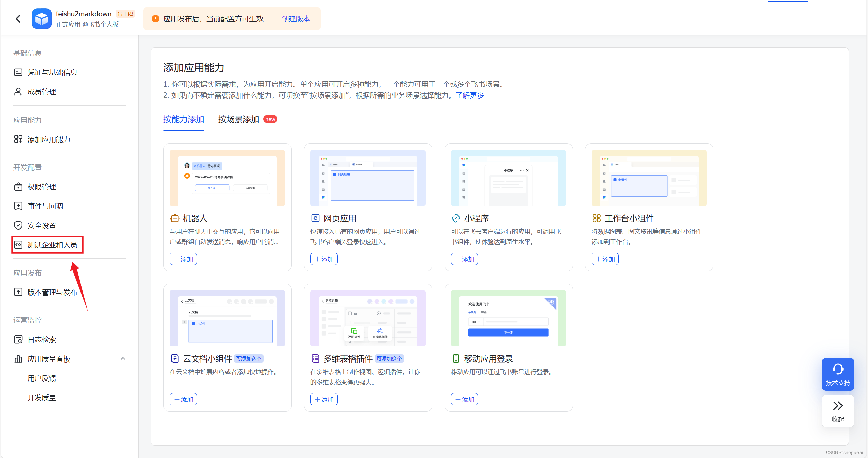Screen dimensions: 868x458
Task: Click the 安全设置 shield icon
Action: click(18, 225)
